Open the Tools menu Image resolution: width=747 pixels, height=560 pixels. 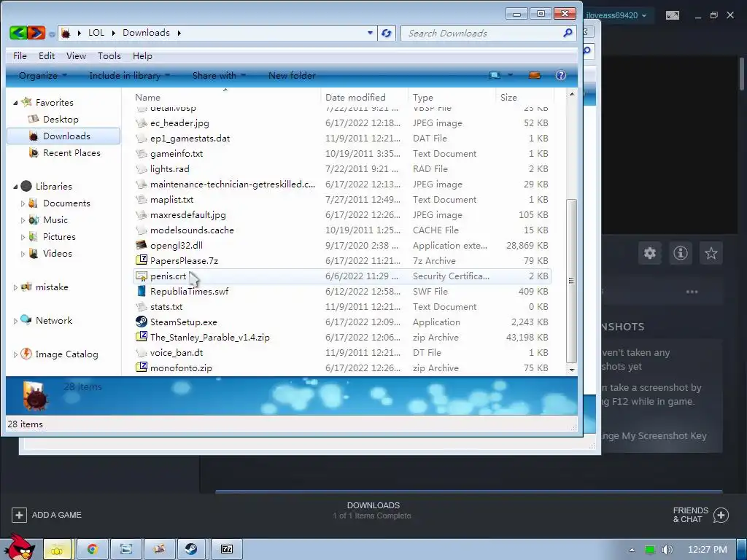(109, 55)
